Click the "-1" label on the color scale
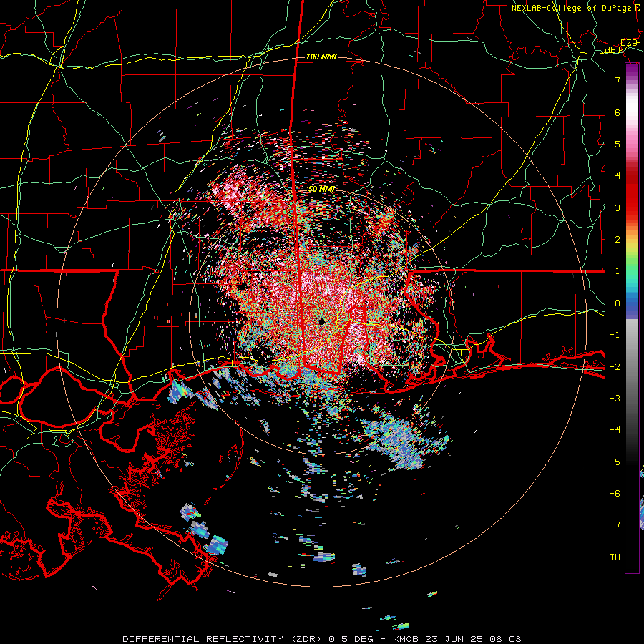The image size is (644, 644). pos(615,335)
